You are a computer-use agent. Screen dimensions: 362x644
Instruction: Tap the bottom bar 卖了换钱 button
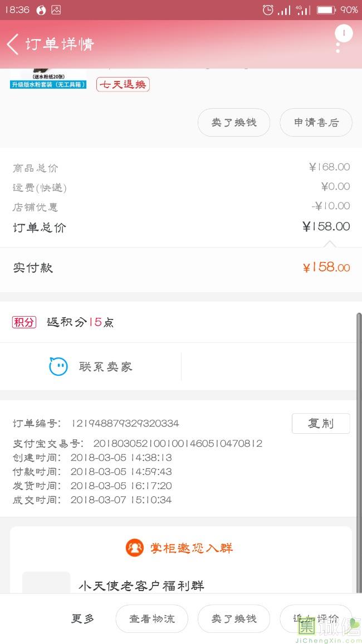pos(234,618)
